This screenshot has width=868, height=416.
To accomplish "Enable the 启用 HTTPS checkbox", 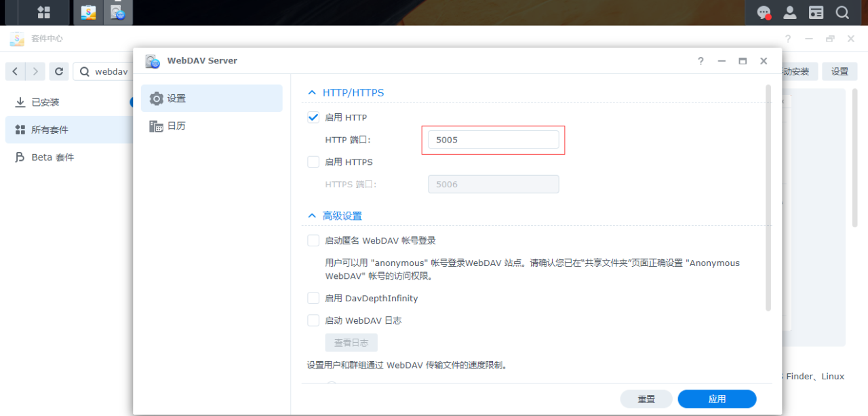I will click(x=313, y=162).
